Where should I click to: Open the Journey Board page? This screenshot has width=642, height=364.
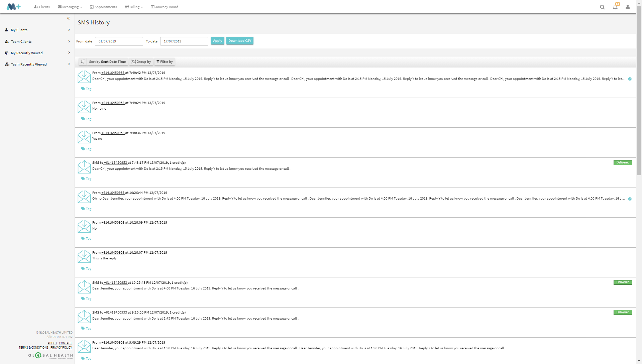(165, 7)
